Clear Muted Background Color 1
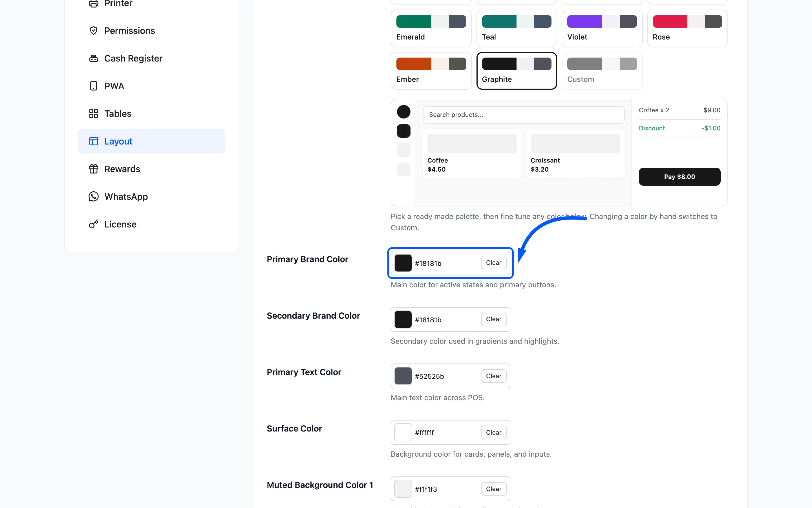 pos(494,489)
